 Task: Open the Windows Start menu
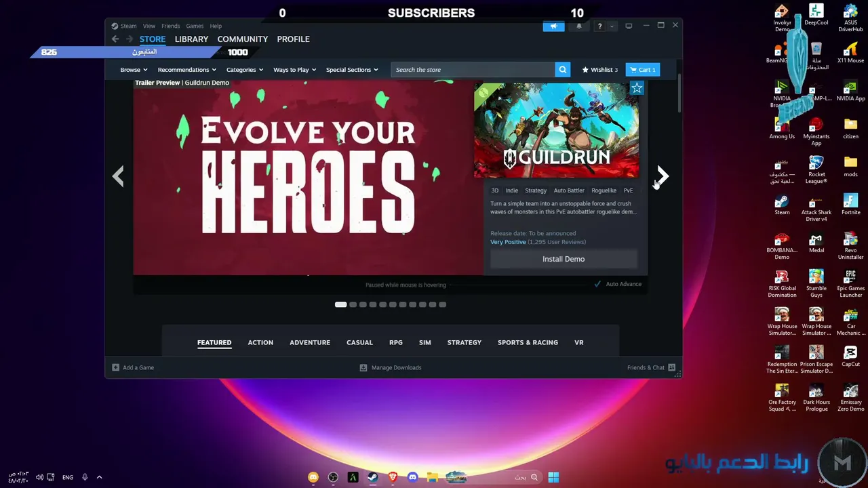pos(553,477)
